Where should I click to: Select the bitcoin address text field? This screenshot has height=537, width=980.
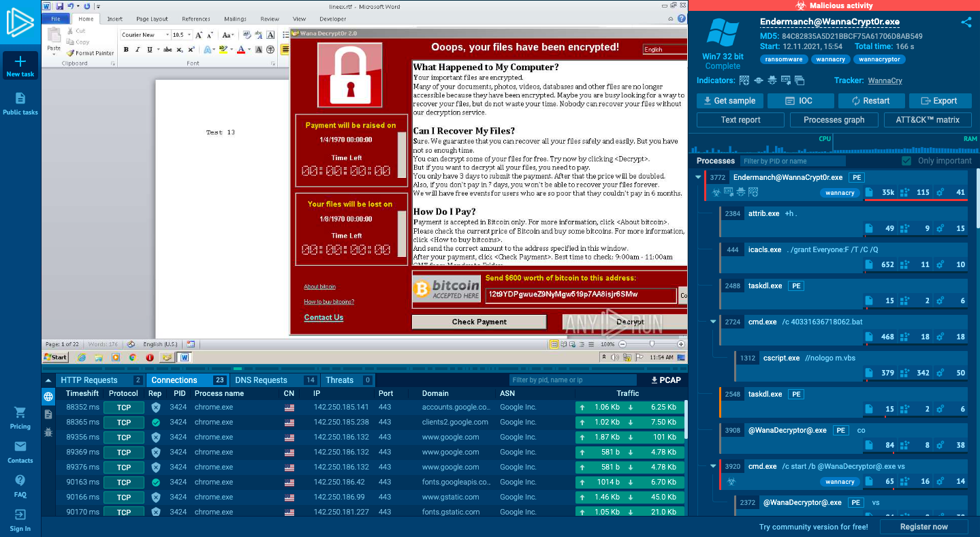point(581,294)
